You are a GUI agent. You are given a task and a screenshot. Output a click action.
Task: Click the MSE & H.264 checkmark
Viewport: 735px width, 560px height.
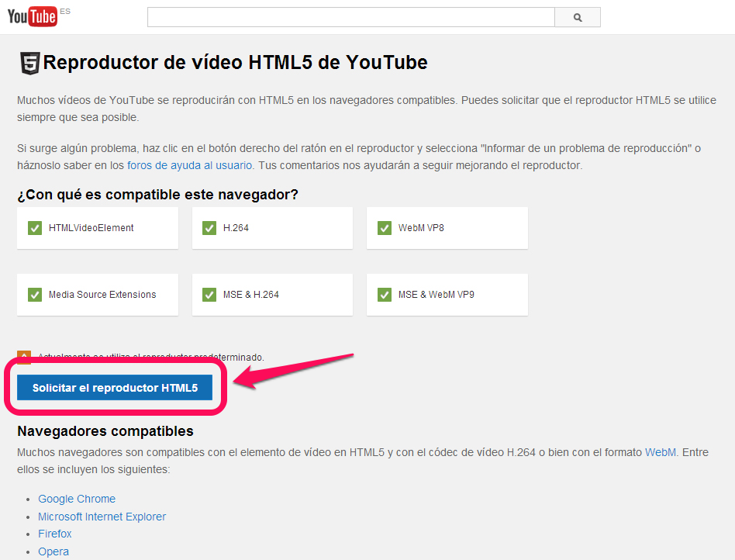point(209,295)
